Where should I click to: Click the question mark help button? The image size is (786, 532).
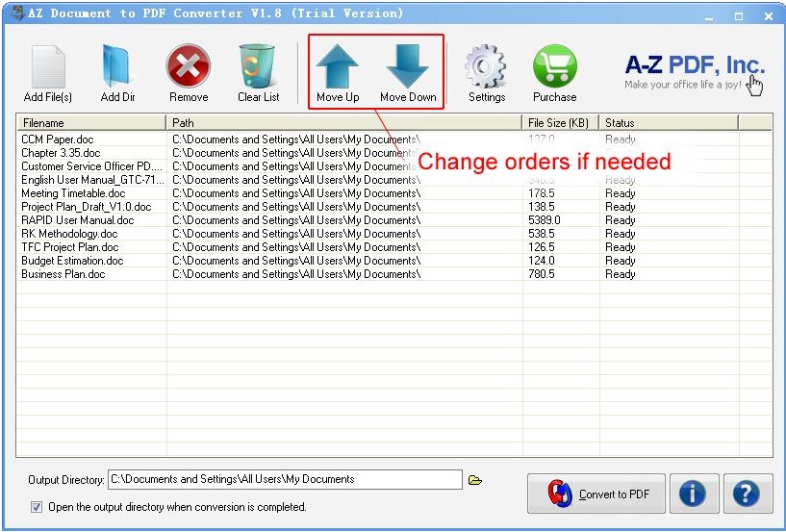(x=748, y=494)
